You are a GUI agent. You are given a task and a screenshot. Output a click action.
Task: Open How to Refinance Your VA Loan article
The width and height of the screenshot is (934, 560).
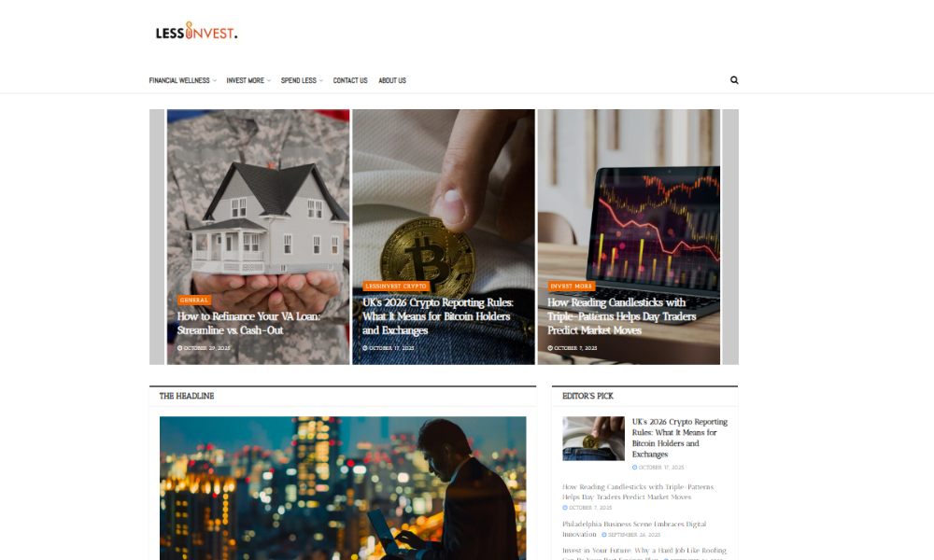click(x=248, y=323)
